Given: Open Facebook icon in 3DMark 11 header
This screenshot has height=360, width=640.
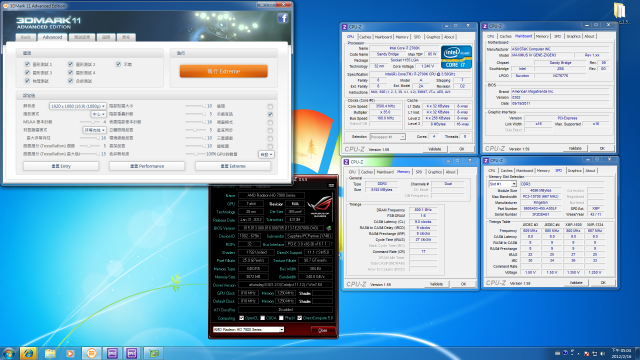Looking at the screenshot, I should (283, 18).
